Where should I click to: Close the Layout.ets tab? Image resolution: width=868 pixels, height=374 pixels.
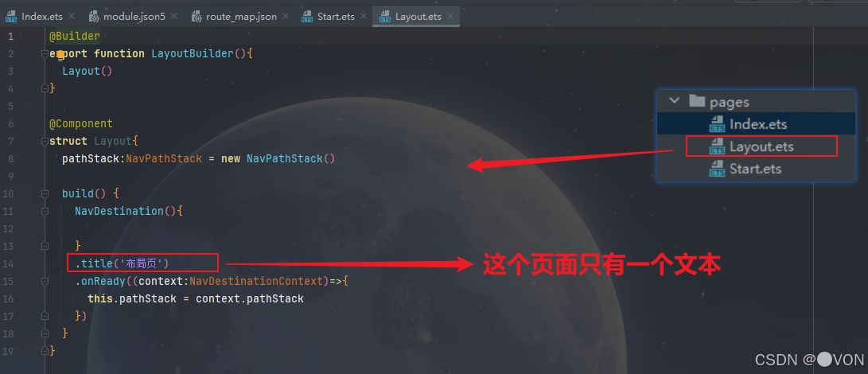pyautogui.click(x=452, y=17)
